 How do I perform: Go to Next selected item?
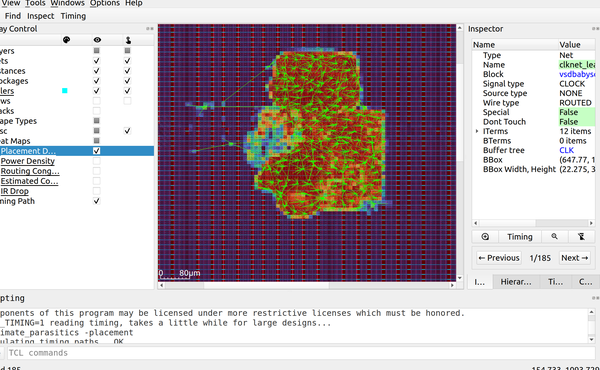[x=574, y=258]
